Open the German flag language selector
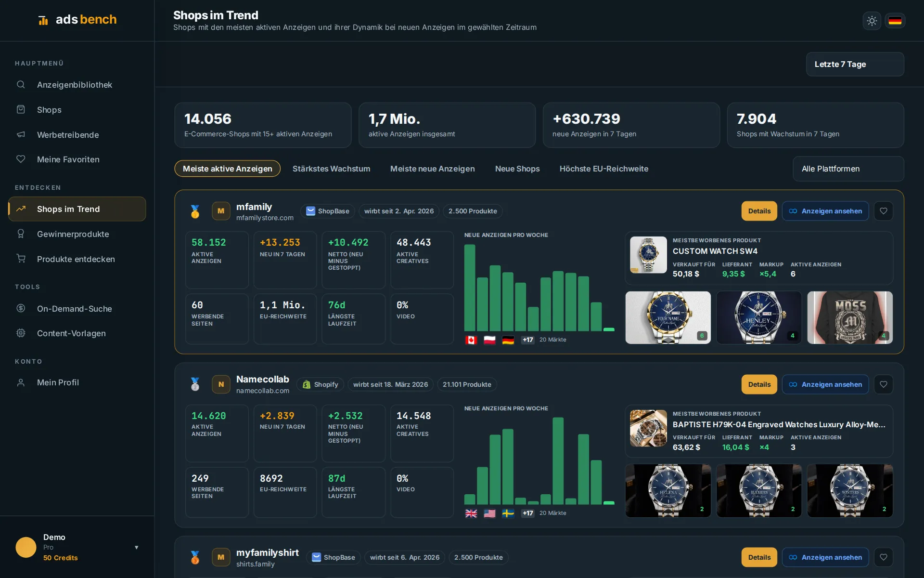 [895, 21]
